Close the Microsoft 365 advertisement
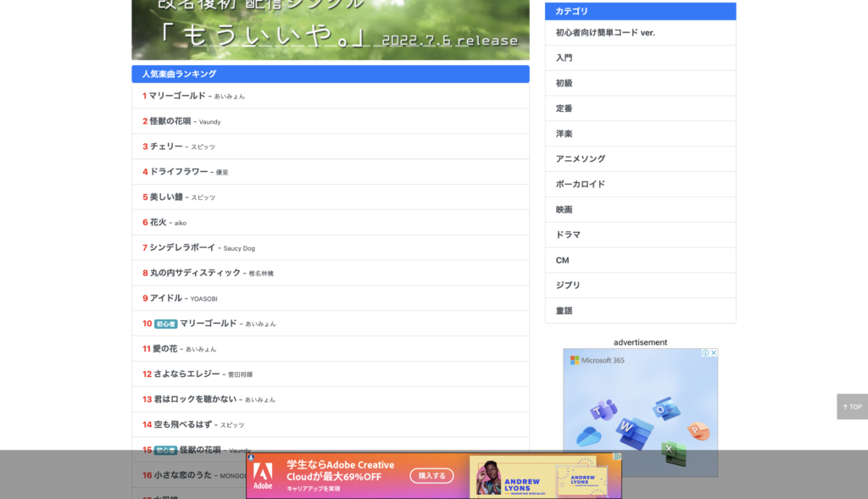This screenshot has height=499, width=868. point(714,353)
